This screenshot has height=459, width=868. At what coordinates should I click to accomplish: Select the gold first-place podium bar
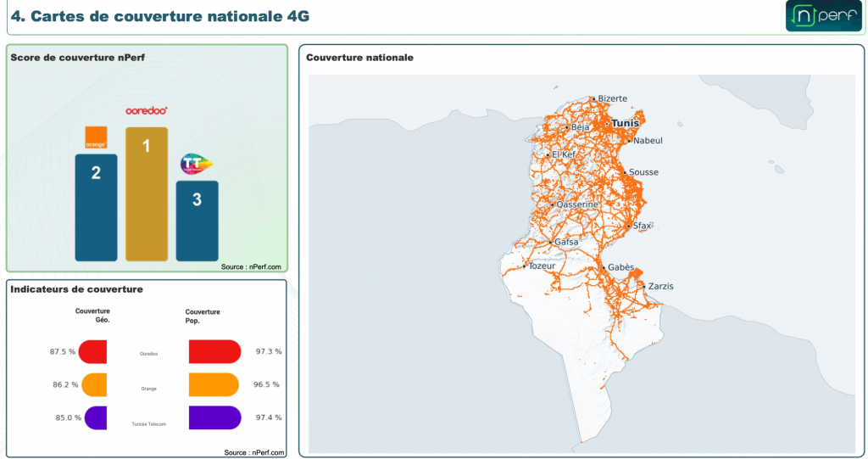147,194
